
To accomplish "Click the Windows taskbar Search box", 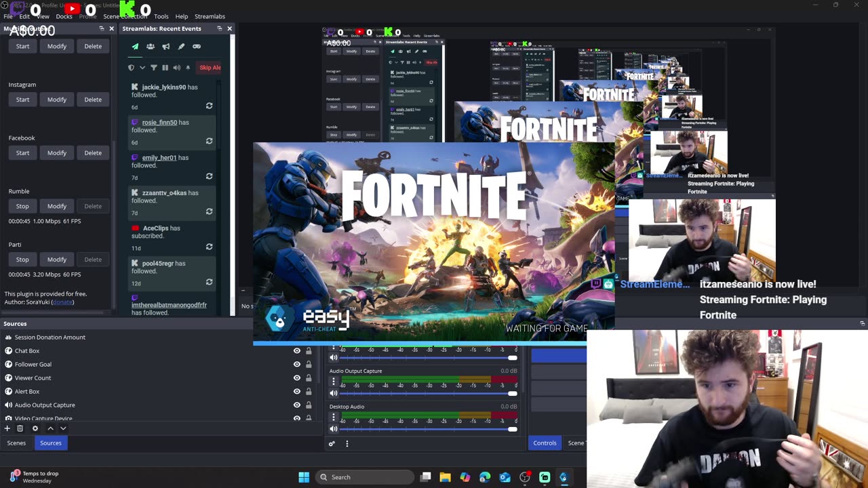I will tap(365, 477).
